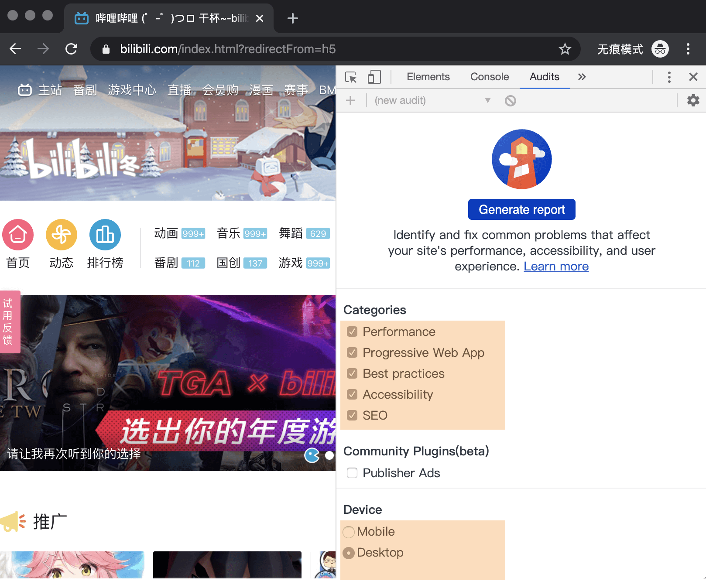
Task: Uncheck the Performance category checkbox
Action: point(352,332)
